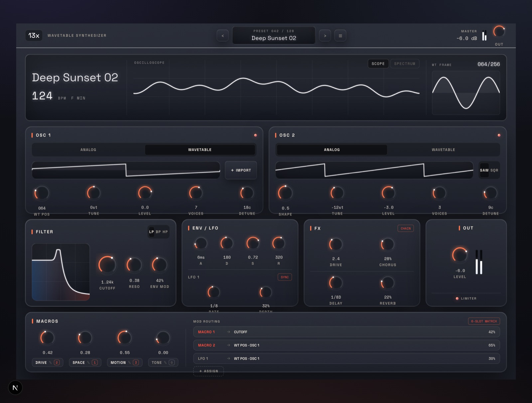Click the OSC 1 VOICES knob
Image resolution: width=532 pixels, height=403 pixels.
pyautogui.click(x=196, y=193)
